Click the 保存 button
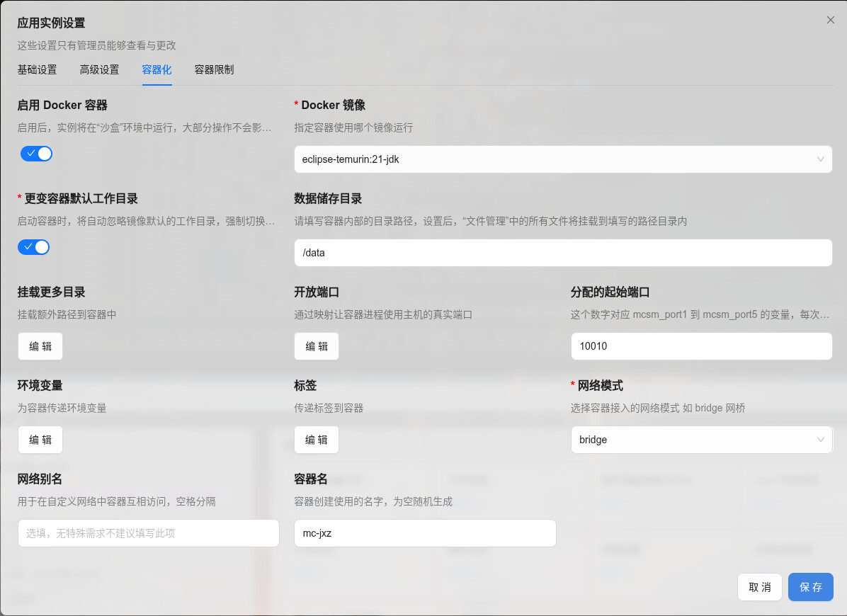 click(x=810, y=587)
